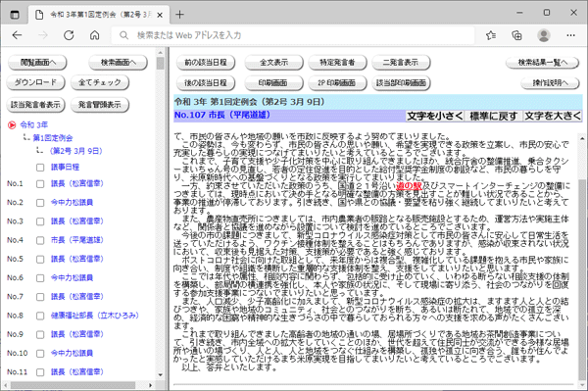This screenshot has height=391, width=588.
Task: Open the Favorites star icon
Action: point(491,35)
